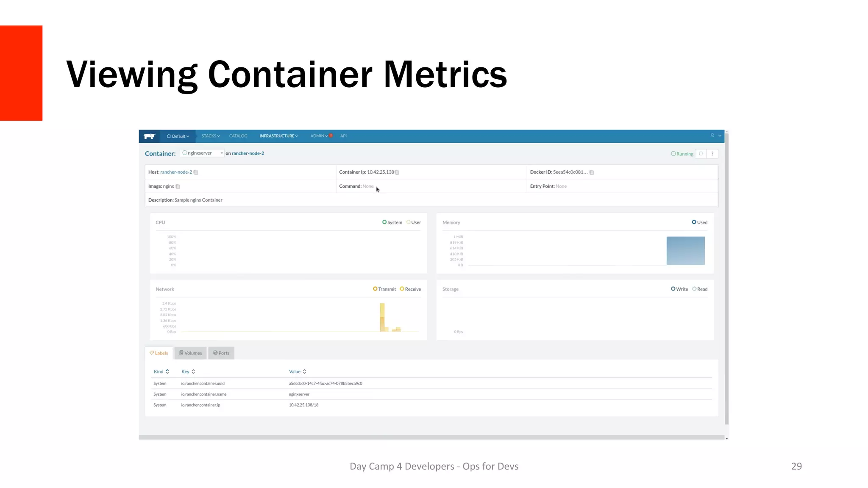868x488 pixels.
Task: Click the vertical page scrollbar
Action: [x=727, y=280]
